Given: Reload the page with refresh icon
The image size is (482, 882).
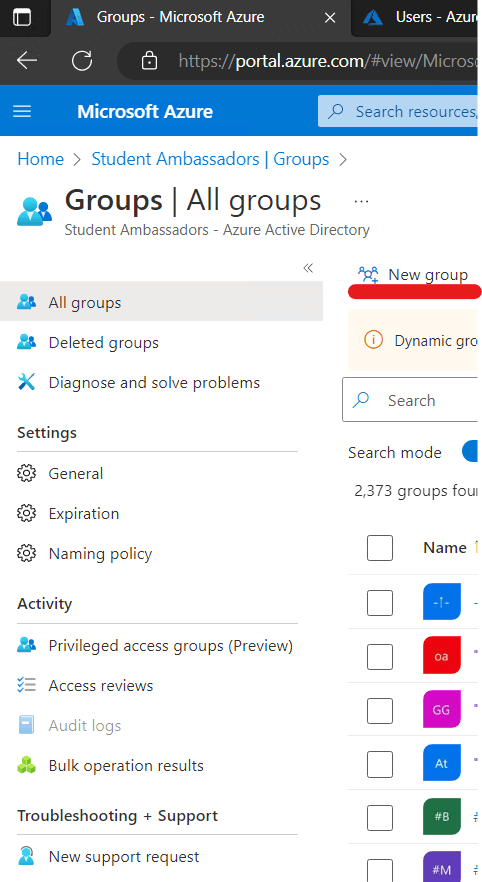Looking at the screenshot, I should [x=82, y=60].
